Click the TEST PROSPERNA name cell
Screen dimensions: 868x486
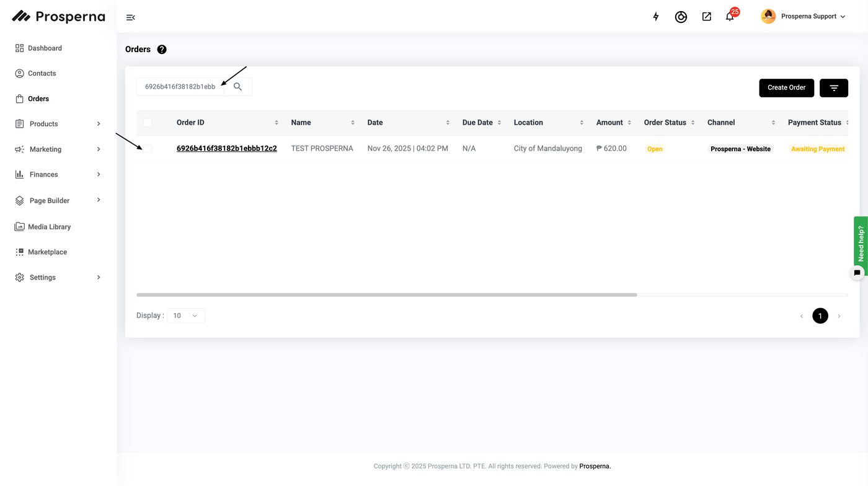click(322, 149)
